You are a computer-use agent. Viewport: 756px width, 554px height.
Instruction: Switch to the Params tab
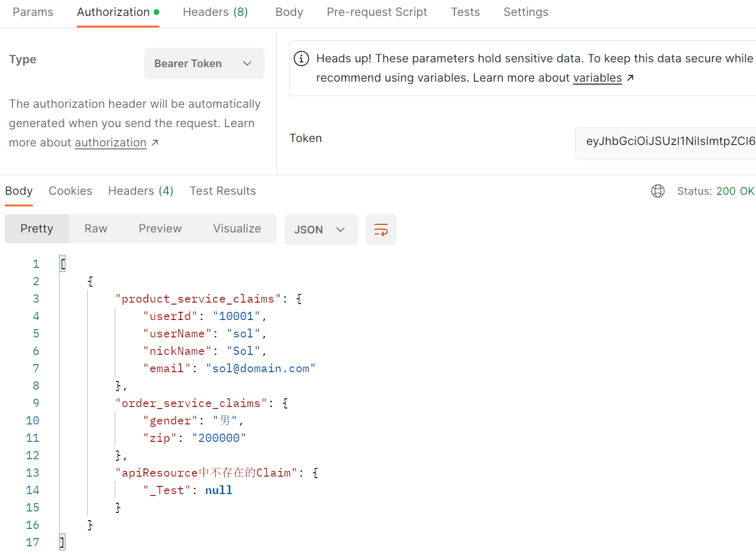tap(33, 12)
